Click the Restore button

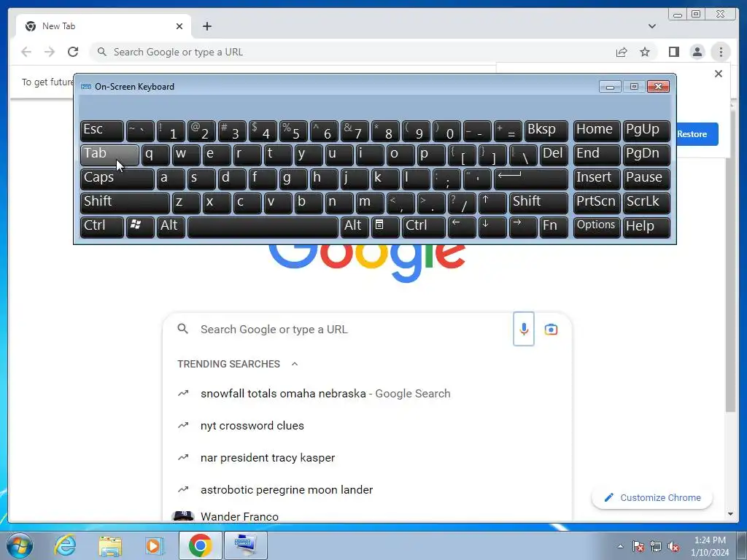(697, 134)
